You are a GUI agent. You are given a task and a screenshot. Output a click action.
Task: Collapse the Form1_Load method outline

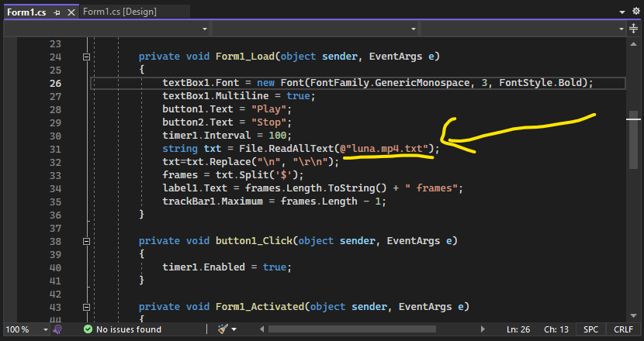click(x=86, y=57)
